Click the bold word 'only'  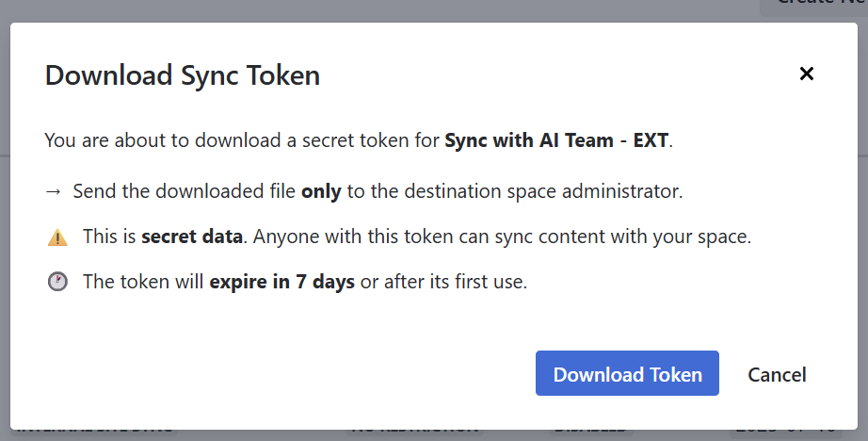tap(321, 191)
